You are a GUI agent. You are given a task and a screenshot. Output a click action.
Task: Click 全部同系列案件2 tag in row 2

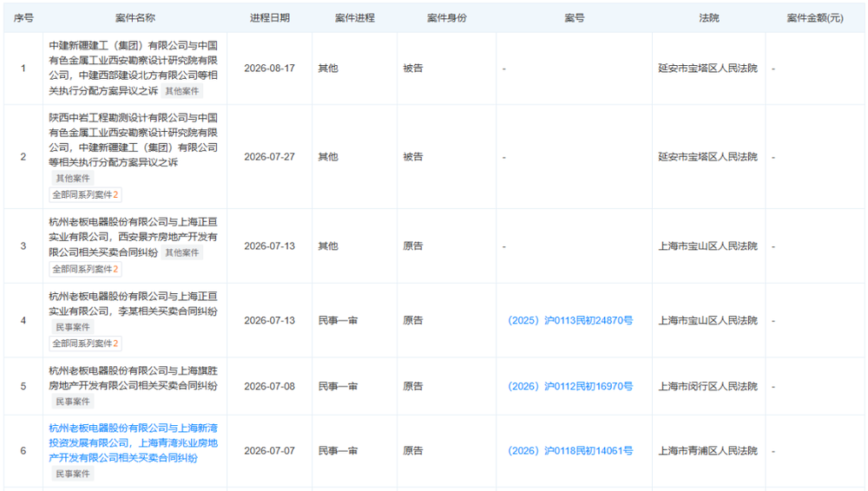pos(85,195)
